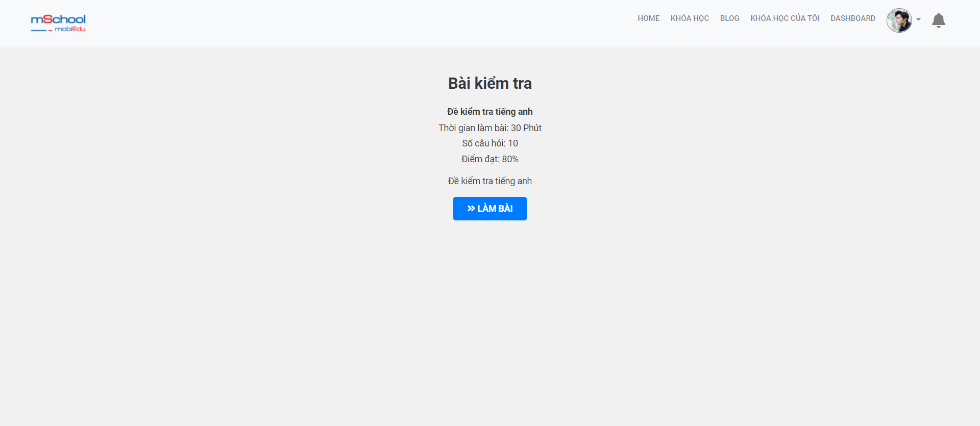Screen dimensions: 980x426
Task: Click the user profile avatar
Action: 899,20
